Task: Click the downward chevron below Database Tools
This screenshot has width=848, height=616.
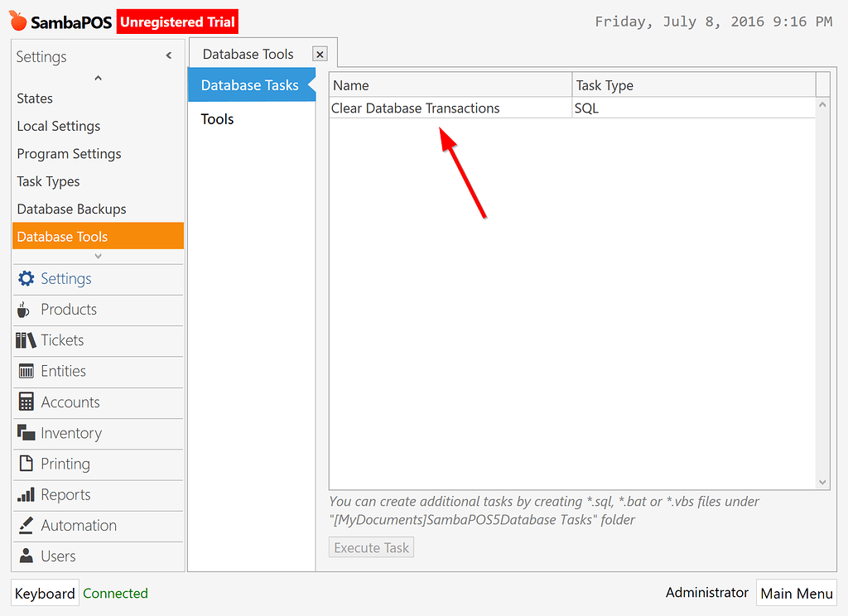Action: [97, 256]
